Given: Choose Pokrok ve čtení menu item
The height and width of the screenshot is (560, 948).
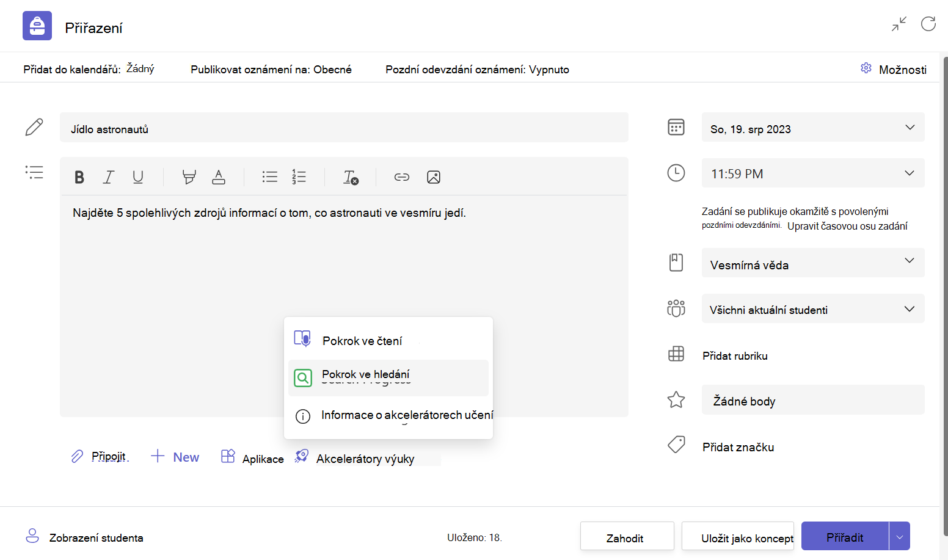Looking at the screenshot, I should coord(388,340).
